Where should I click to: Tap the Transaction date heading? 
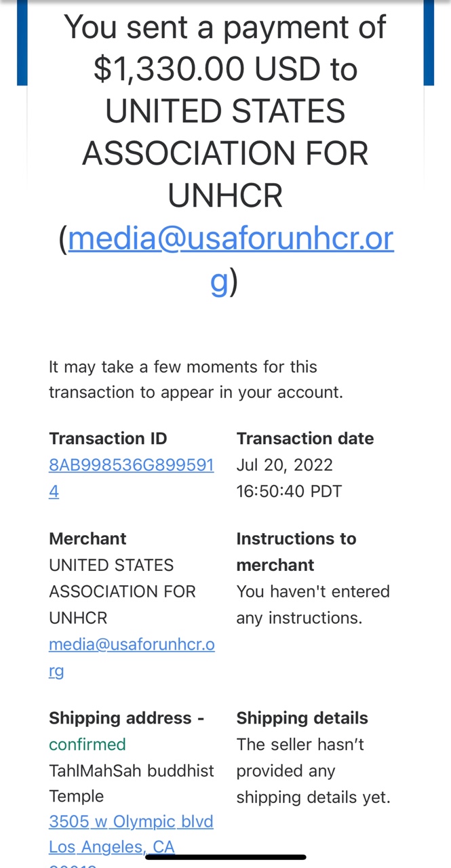(x=305, y=439)
